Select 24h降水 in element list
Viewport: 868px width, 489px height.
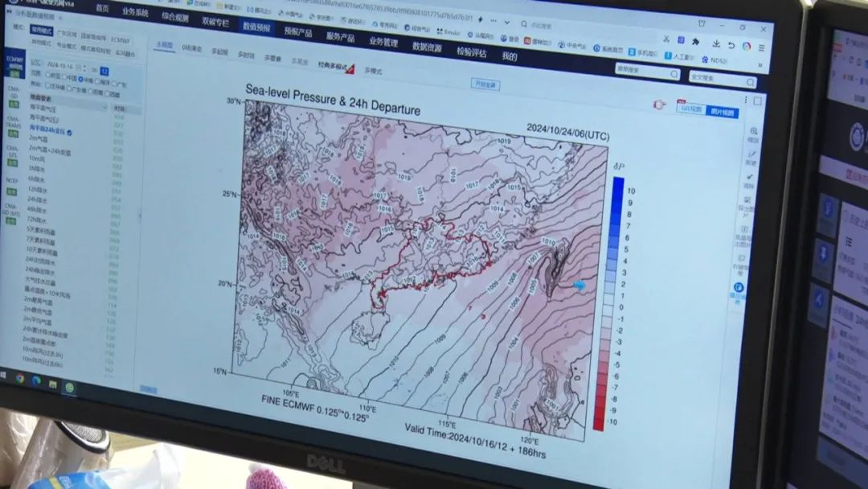(37, 199)
